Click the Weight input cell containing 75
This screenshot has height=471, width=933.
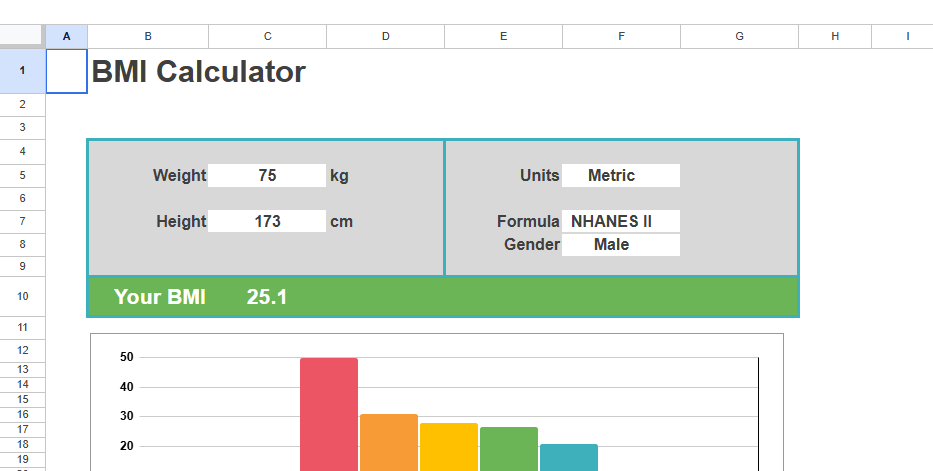(267, 176)
